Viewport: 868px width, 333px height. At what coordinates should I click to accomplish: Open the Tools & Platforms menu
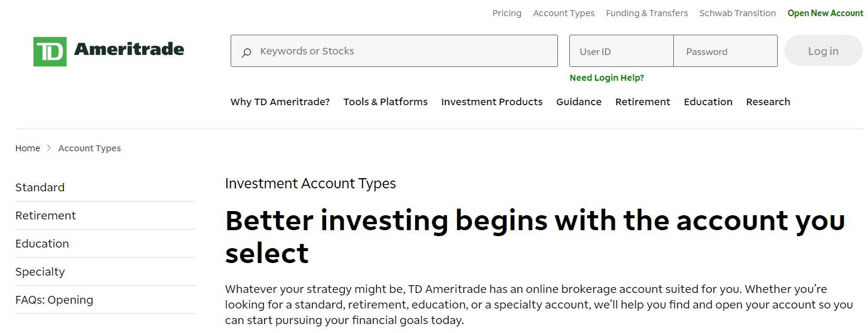(385, 102)
